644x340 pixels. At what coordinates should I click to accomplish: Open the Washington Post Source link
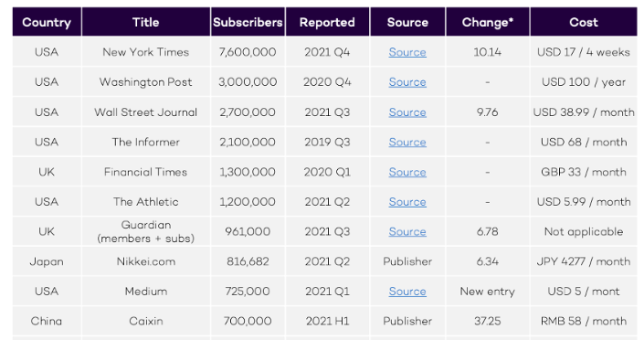click(407, 82)
